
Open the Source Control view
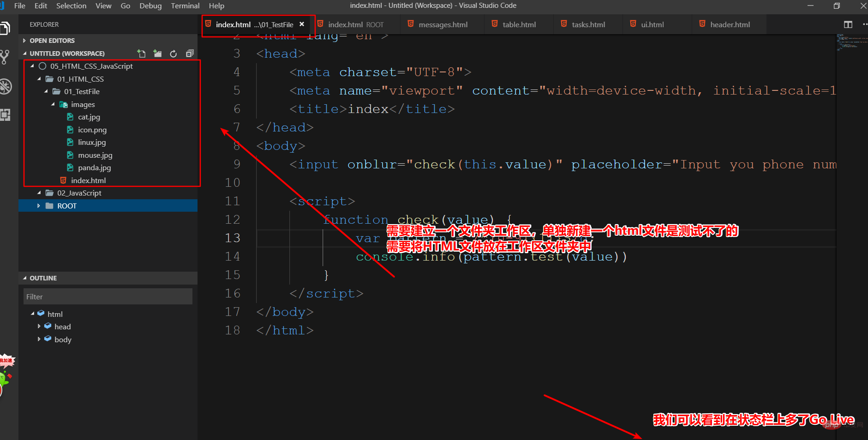click(5, 57)
